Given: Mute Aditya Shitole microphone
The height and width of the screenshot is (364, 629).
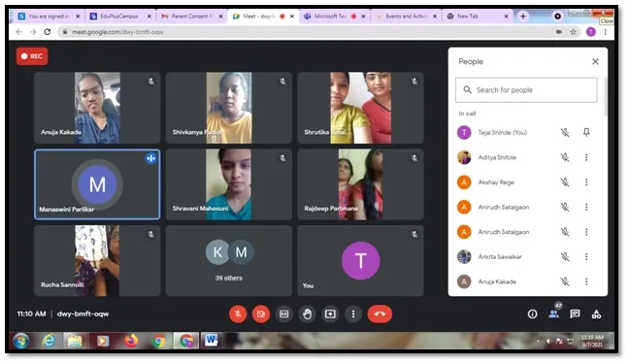Looking at the screenshot, I should [565, 157].
